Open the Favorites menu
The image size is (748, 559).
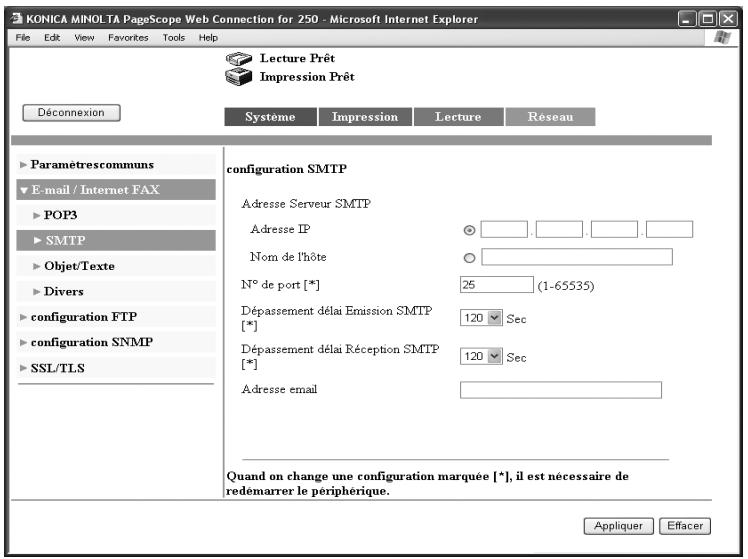click(128, 38)
